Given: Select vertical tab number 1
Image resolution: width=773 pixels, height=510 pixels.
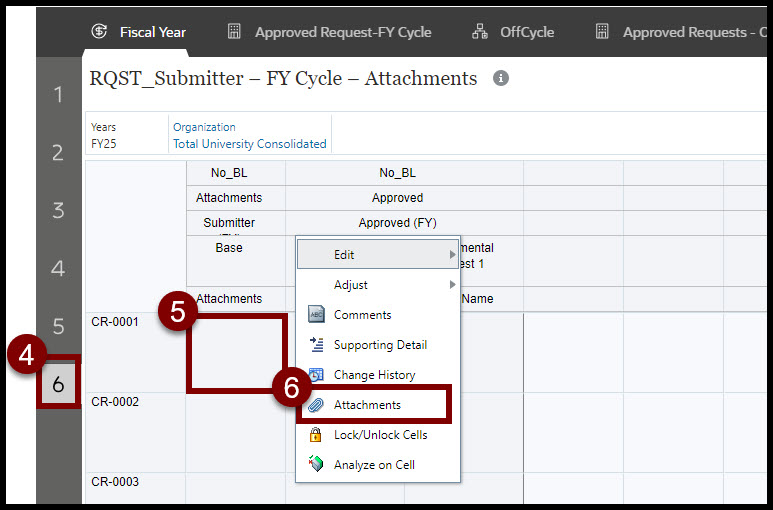Looking at the screenshot, I should pyautogui.click(x=58, y=95).
